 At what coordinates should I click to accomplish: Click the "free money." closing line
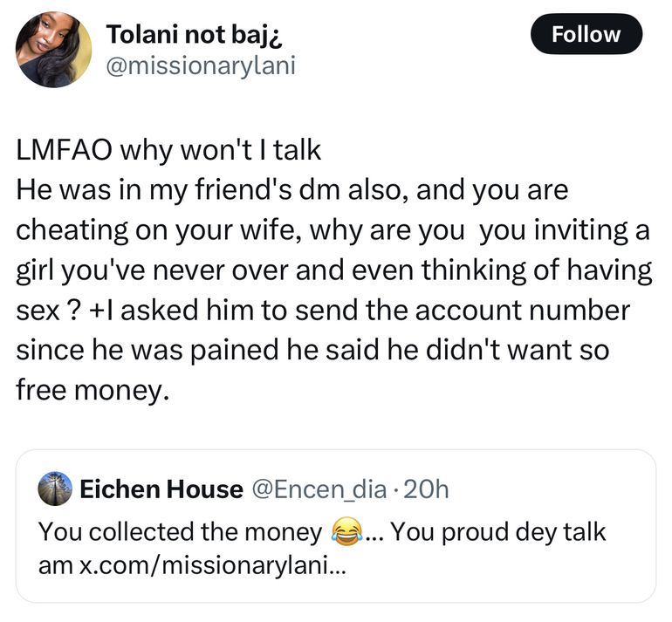coord(91,391)
